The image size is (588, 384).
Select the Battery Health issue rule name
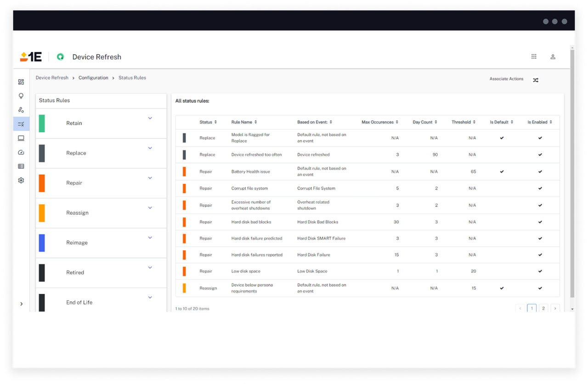pyautogui.click(x=250, y=172)
